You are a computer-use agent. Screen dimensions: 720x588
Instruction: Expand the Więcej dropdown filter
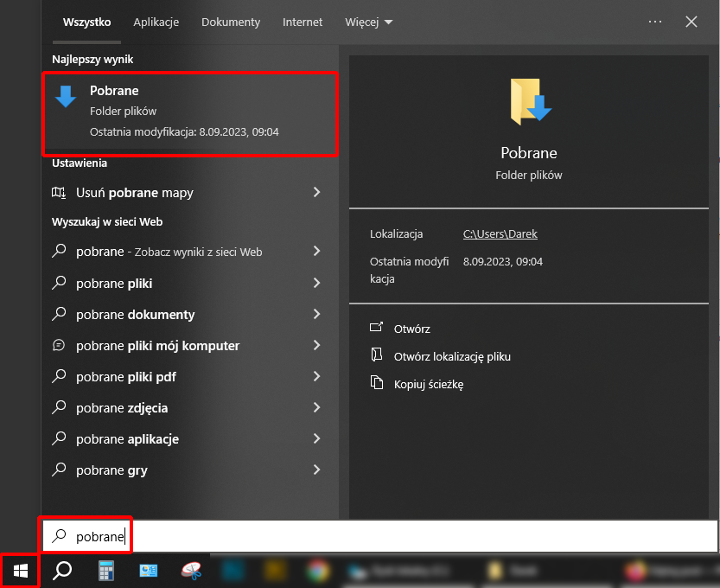pos(368,22)
